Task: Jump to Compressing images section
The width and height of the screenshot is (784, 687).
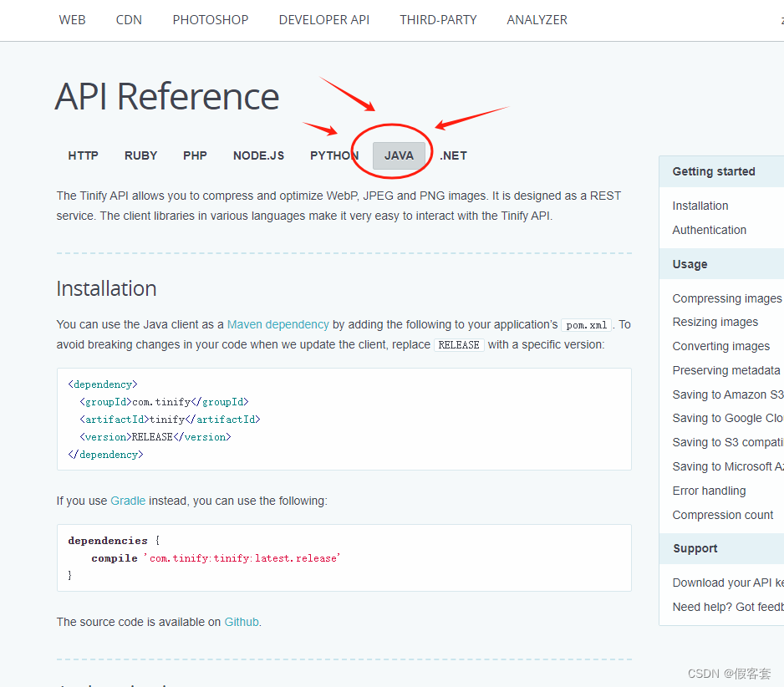Action: [x=727, y=298]
